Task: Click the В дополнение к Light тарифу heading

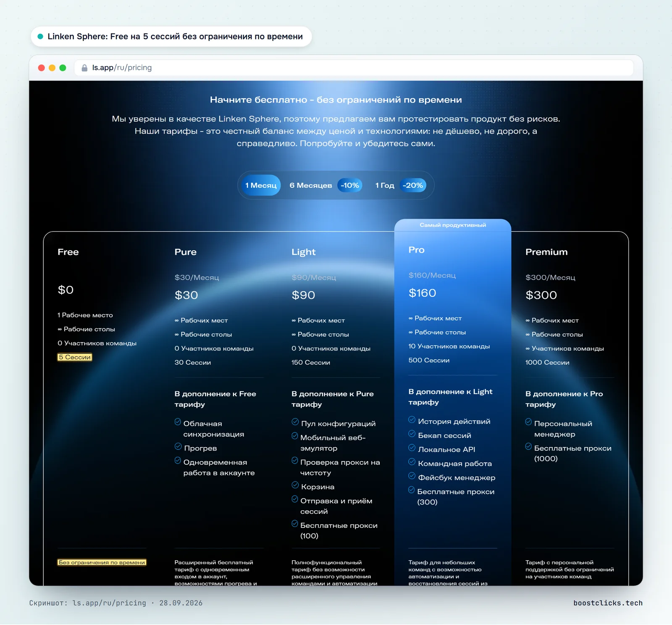Action: point(450,397)
